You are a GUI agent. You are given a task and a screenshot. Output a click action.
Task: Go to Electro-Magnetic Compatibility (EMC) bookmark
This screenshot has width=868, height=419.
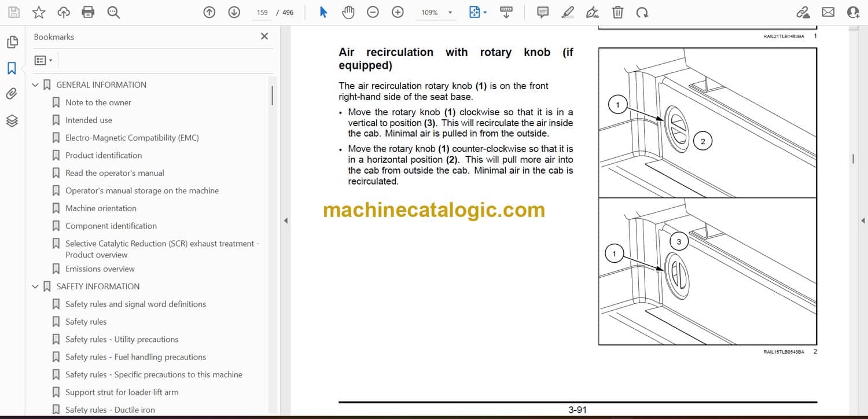132,138
